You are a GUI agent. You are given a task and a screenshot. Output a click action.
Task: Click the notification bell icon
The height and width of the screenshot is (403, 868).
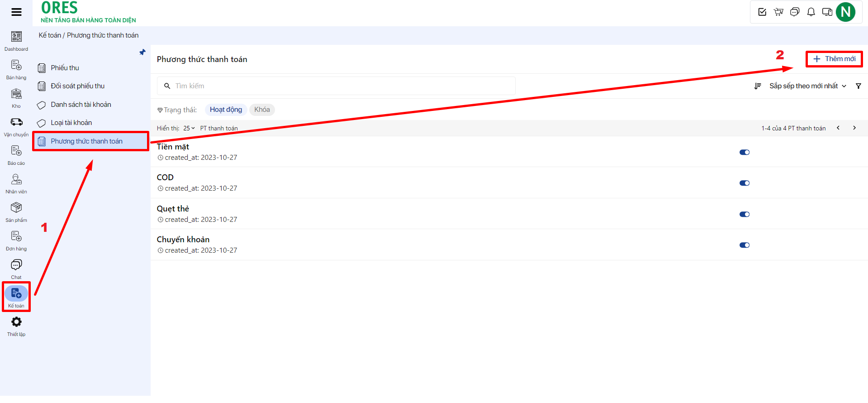[811, 12]
